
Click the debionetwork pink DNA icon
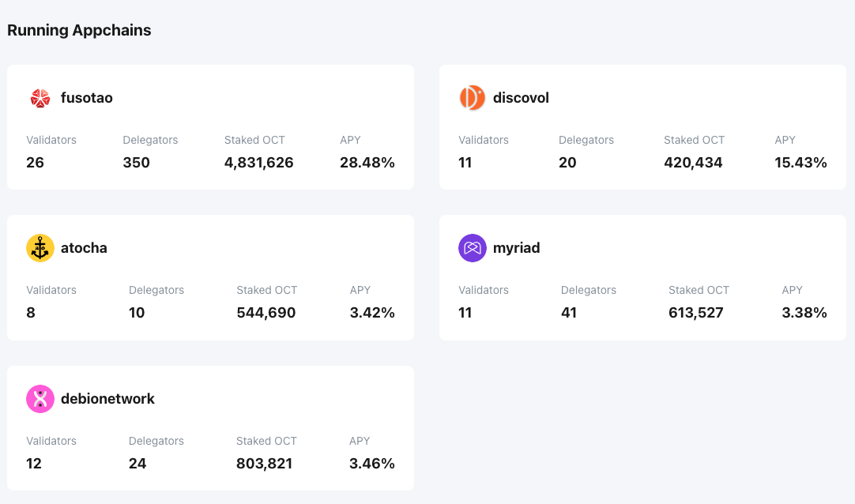[40, 399]
